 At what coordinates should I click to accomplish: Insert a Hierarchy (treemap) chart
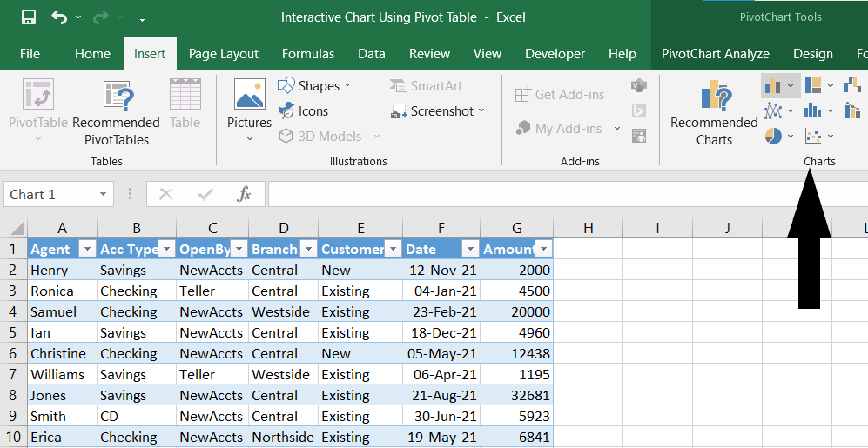[813, 85]
